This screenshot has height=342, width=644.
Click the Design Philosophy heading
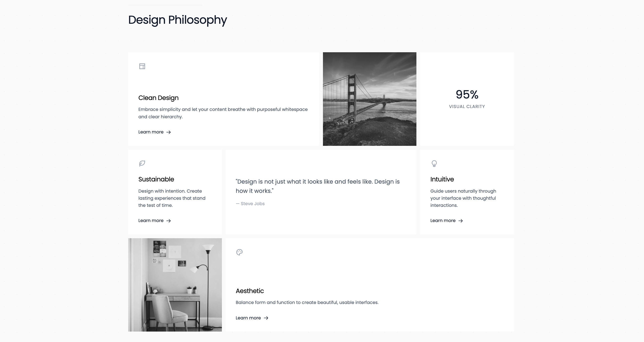tap(177, 20)
